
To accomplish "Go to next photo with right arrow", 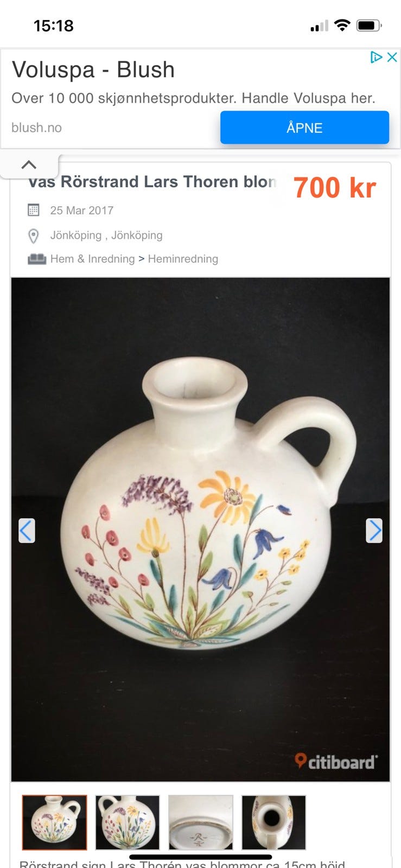I will pos(374,531).
